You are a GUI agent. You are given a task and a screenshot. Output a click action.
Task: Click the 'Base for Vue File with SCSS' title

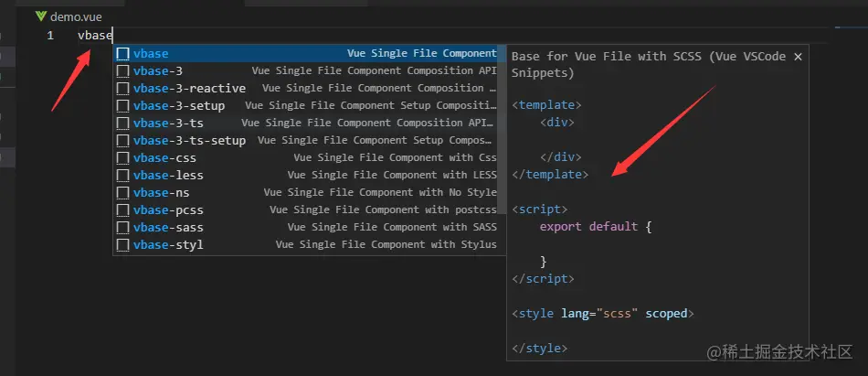click(x=648, y=64)
